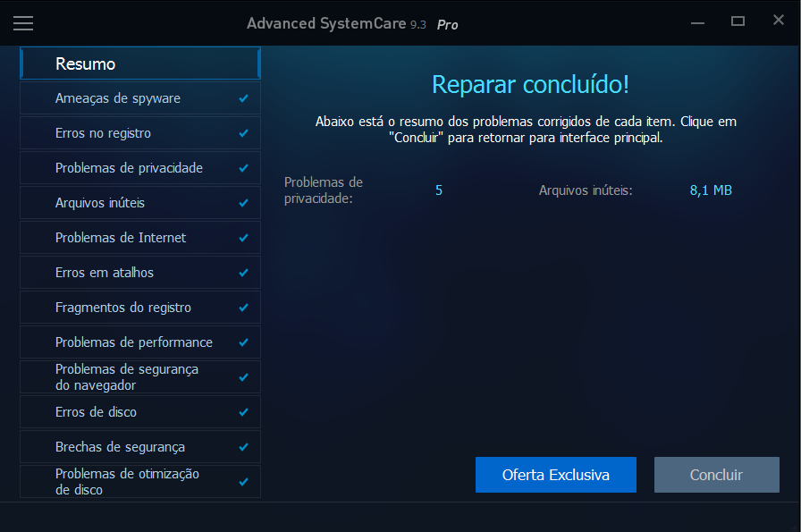
Task: Close the Advanced SystemCare window
Action: click(779, 20)
